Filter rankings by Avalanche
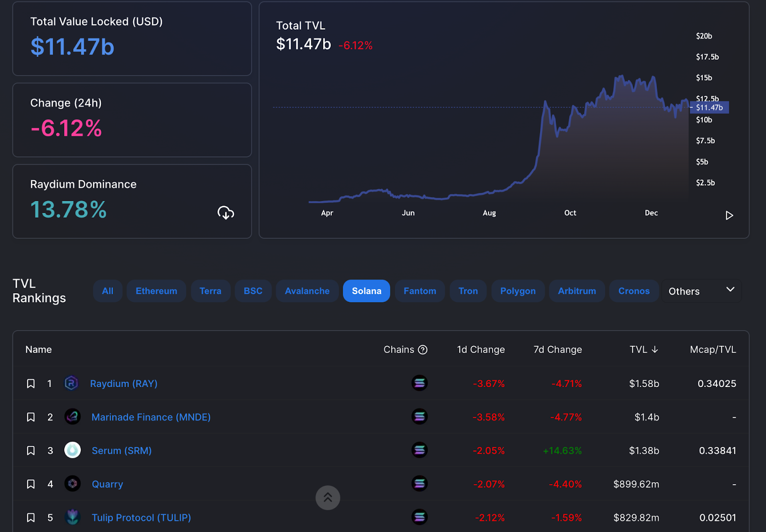 tap(307, 291)
